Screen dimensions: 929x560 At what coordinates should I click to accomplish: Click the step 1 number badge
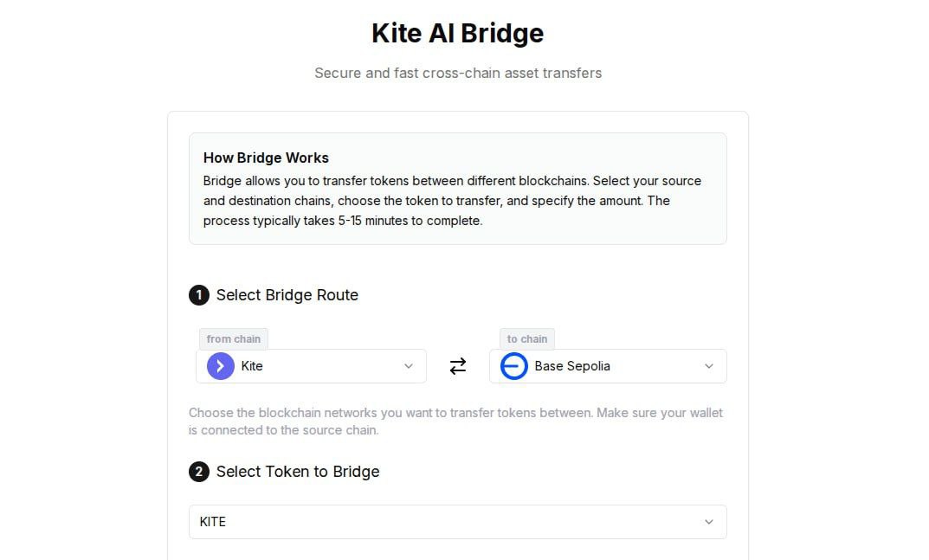(x=199, y=295)
